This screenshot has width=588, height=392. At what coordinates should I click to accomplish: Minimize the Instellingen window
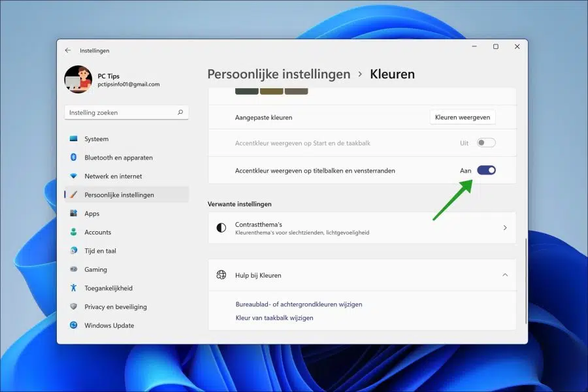474,46
